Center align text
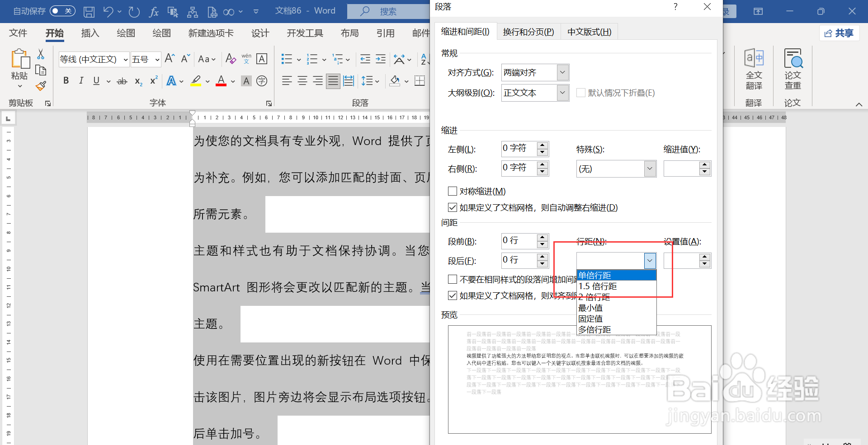868x445 pixels. click(x=302, y=81)
